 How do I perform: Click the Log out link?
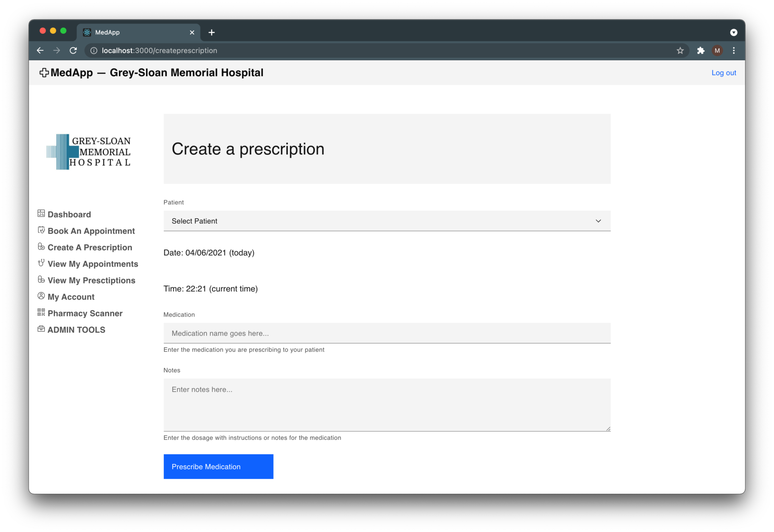pos(723,73)
